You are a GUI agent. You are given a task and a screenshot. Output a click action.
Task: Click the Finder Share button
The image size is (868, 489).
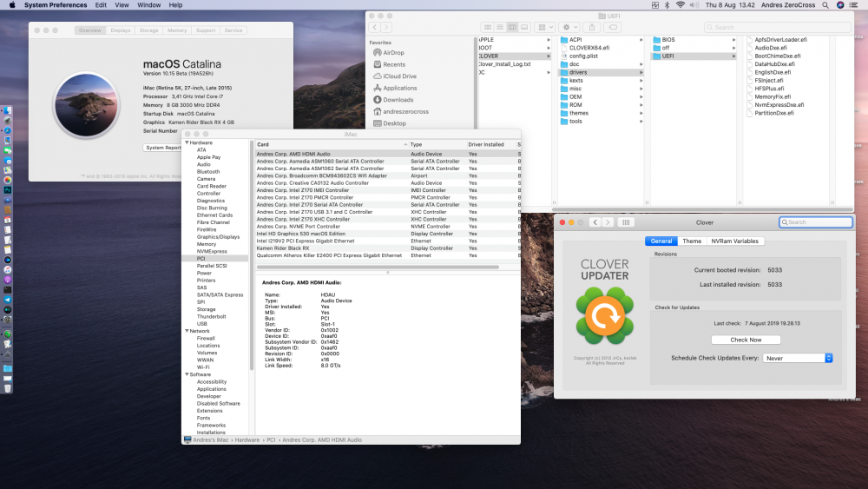pos(592,27)
